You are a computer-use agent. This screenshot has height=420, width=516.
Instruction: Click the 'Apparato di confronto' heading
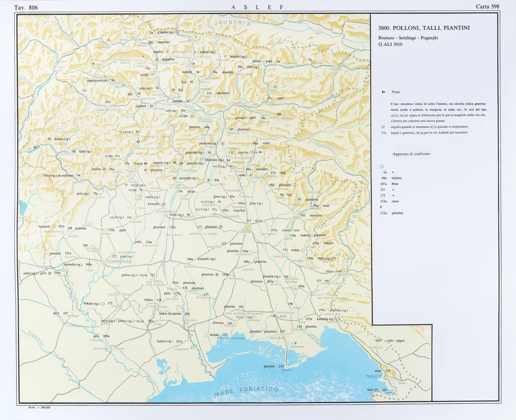tap(411, 154)
